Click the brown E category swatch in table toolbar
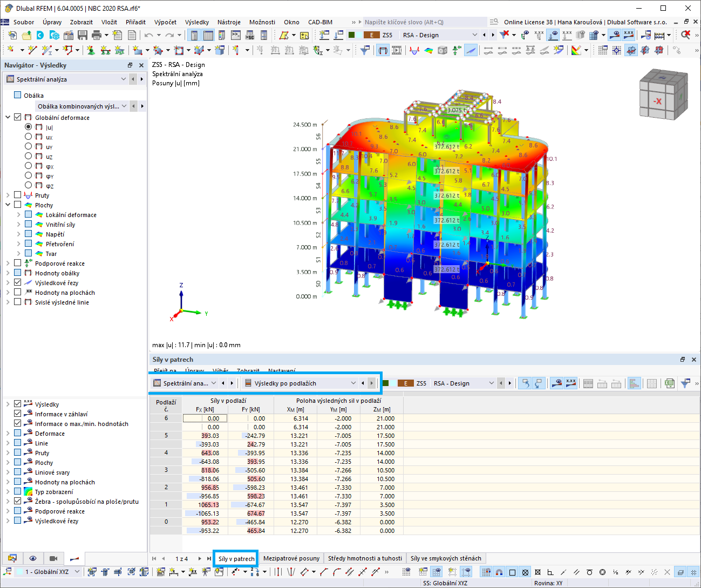The height and width of the screenshot is (588, 701). [x=406, y=383]
